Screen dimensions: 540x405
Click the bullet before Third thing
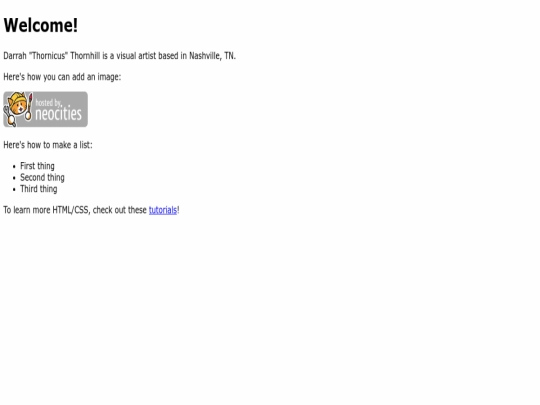[14, 189]
